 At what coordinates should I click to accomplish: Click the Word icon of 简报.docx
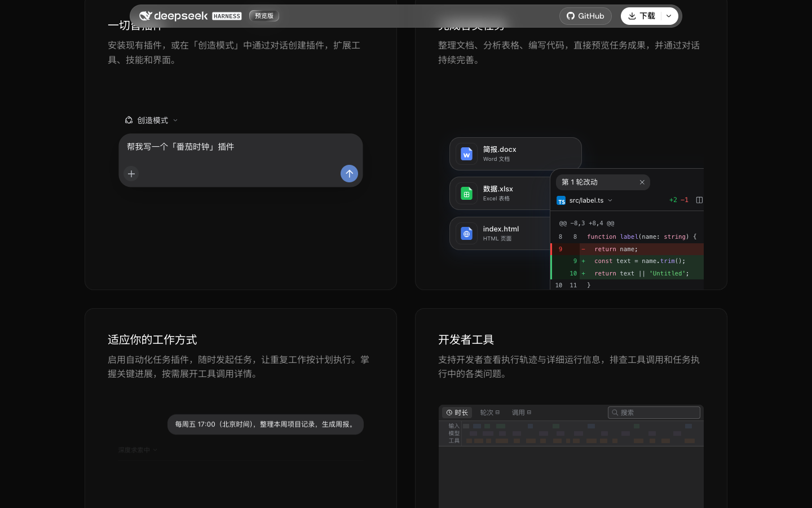[466, 154]
